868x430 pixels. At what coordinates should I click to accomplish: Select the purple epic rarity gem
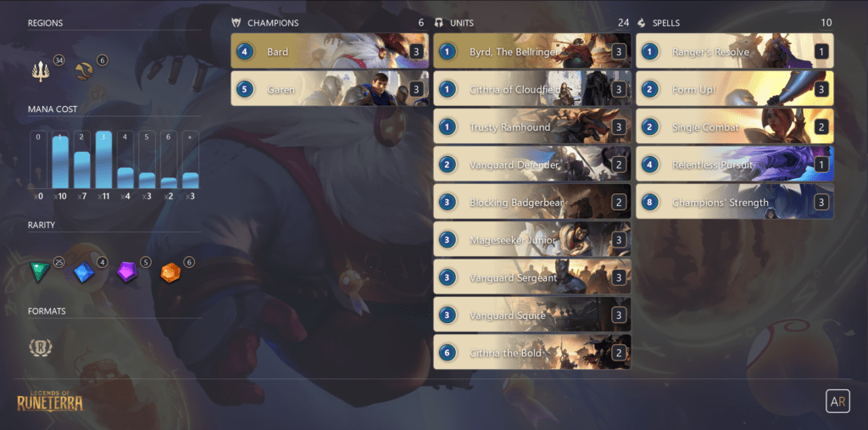tap(127, 272)
